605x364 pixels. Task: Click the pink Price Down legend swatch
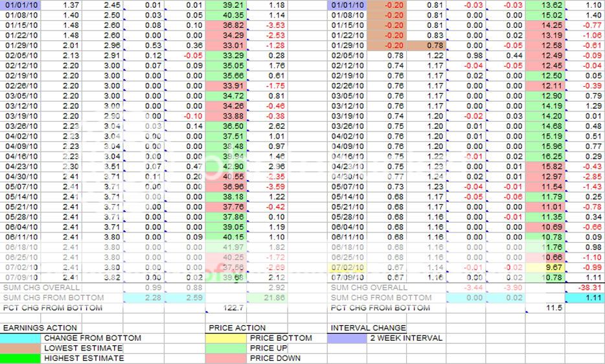click(227, 358)
